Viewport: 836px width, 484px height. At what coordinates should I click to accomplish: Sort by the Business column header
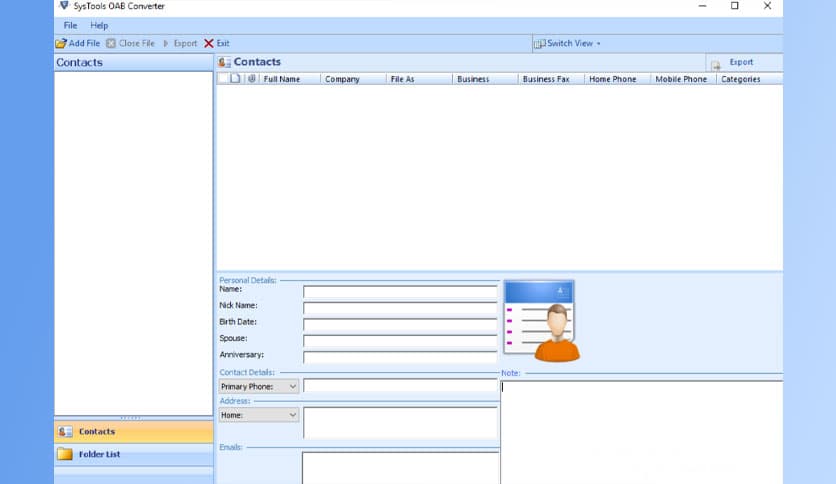click(x=486, y=79)
